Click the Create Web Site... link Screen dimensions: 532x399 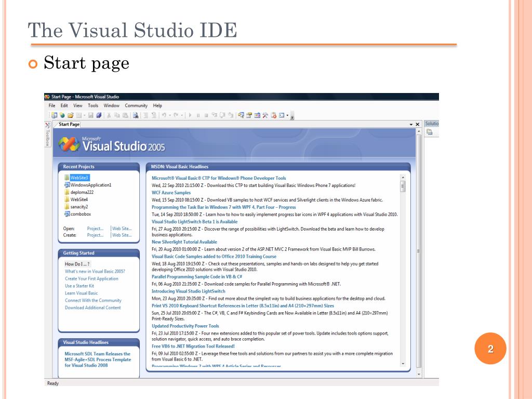(122, 235)
